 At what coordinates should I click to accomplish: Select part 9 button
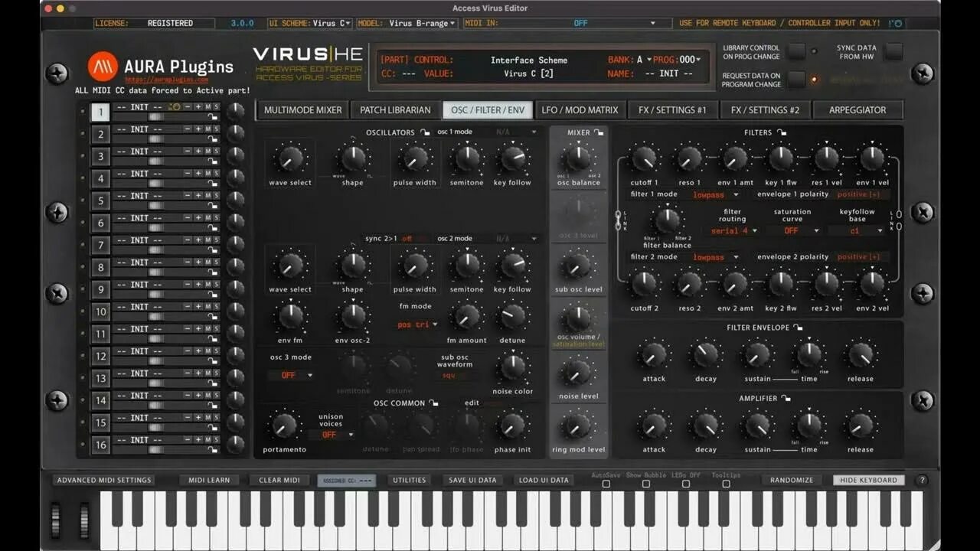[x=100, y=290]
